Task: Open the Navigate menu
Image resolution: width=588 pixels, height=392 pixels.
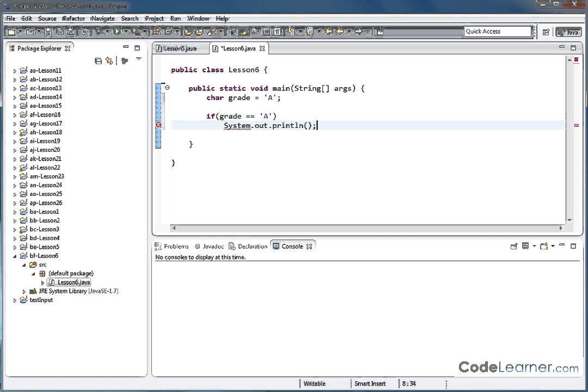Action: (103, 19)
